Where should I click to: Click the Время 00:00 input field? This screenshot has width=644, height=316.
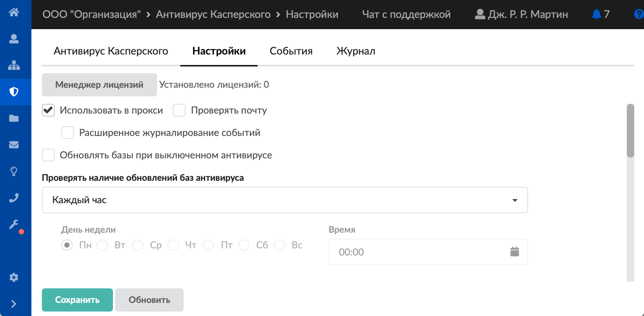(428, 252)
